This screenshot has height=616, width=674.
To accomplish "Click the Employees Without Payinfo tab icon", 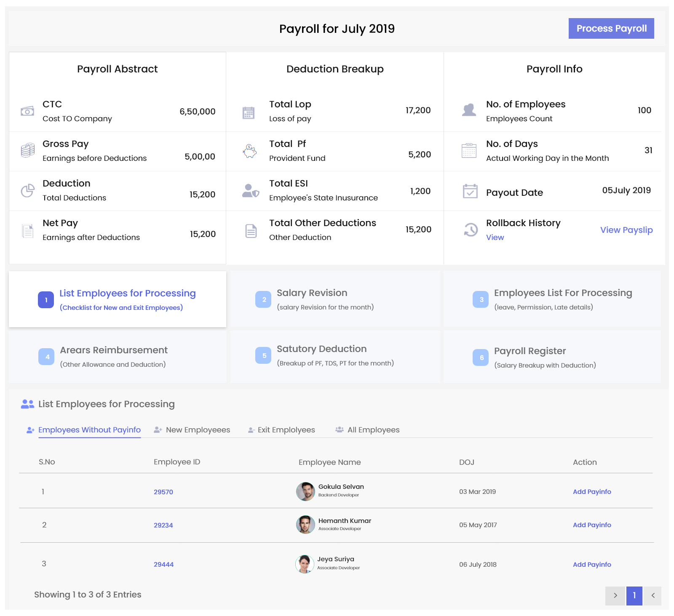I will pyautogui.click(x=30, y=430).
